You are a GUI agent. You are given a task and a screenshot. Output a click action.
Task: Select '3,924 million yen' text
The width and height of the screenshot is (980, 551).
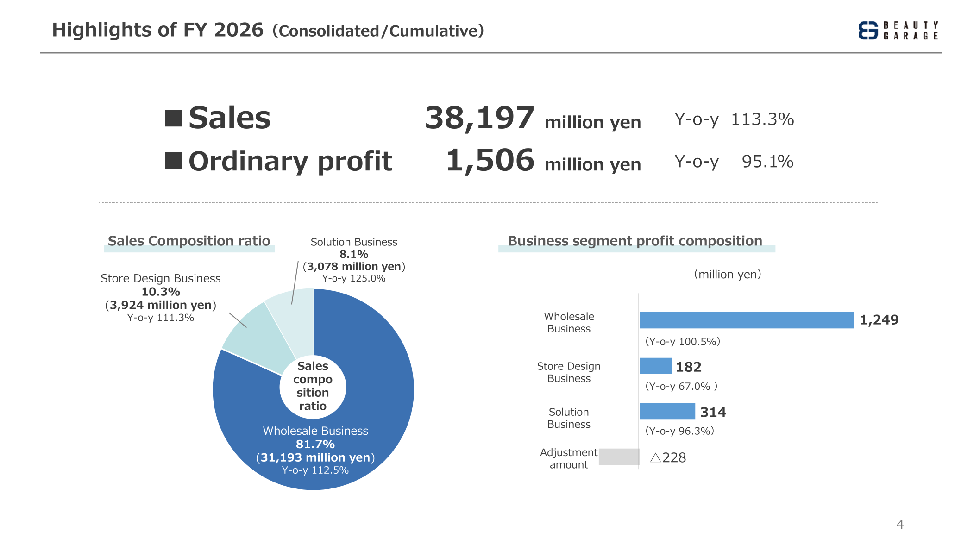click(x=161, y=305)
